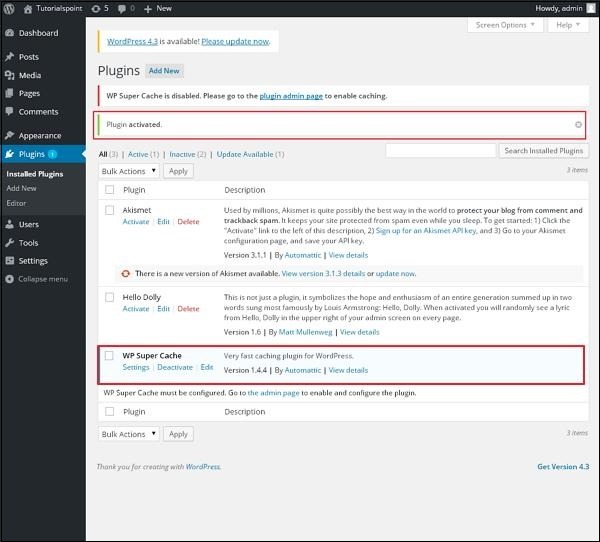
Task: Check the WP Super Cache checkbox
Action: pyautogui.click(x=110, y=356)
